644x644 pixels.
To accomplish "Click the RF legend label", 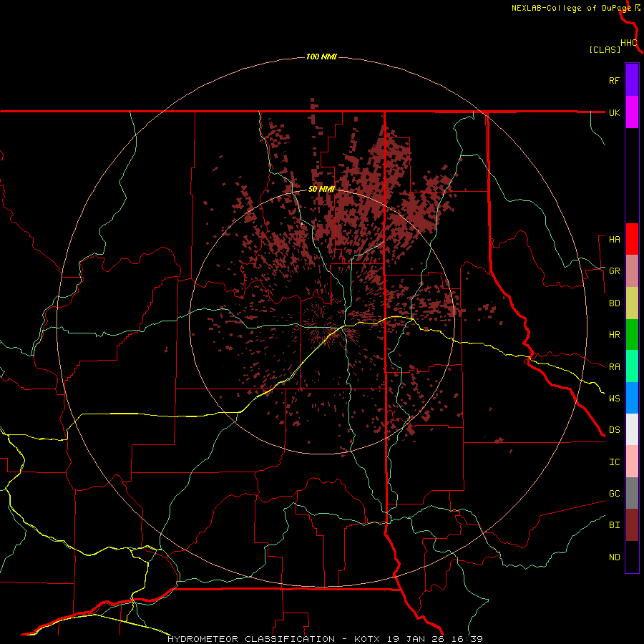I will (x=614, y=81).
